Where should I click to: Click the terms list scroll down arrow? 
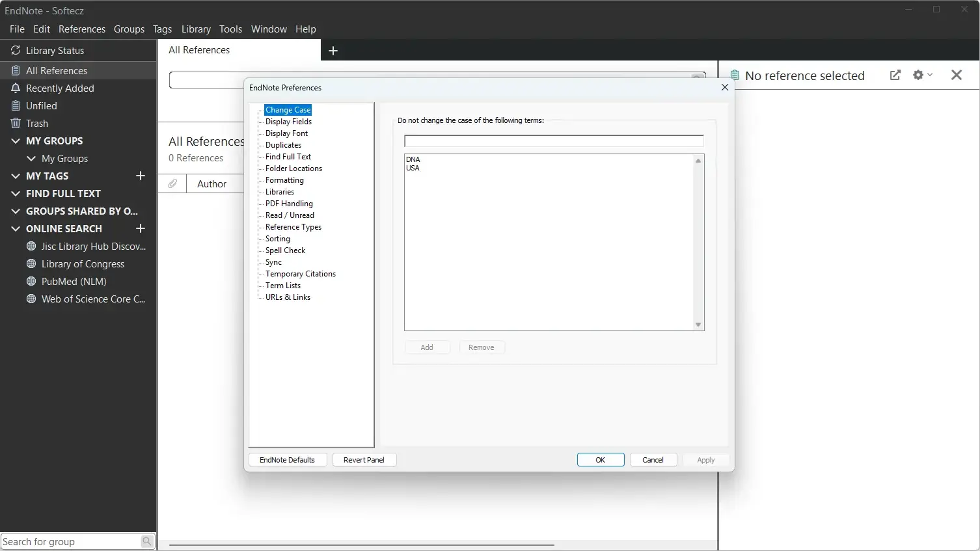click(698, 325)
